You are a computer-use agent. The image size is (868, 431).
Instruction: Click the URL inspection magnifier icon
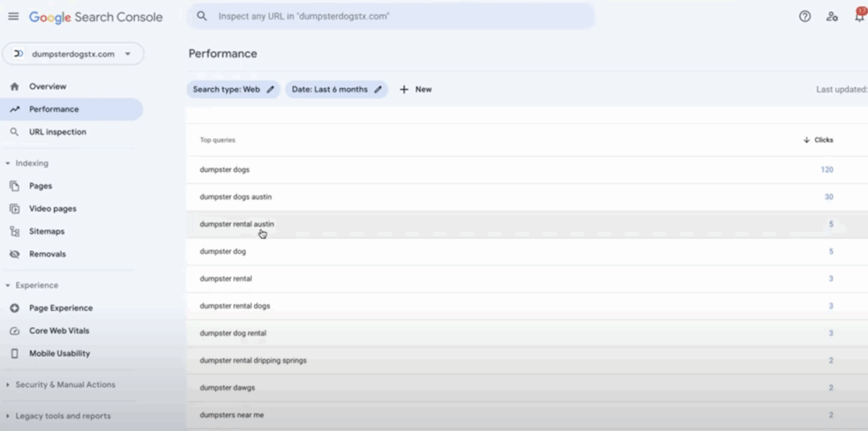click(14, 132)
